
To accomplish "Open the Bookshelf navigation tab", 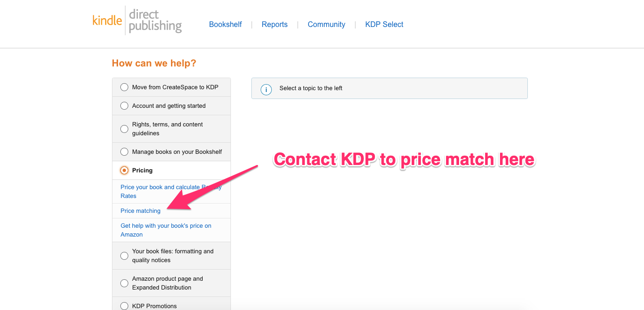I will coord(225,25).
